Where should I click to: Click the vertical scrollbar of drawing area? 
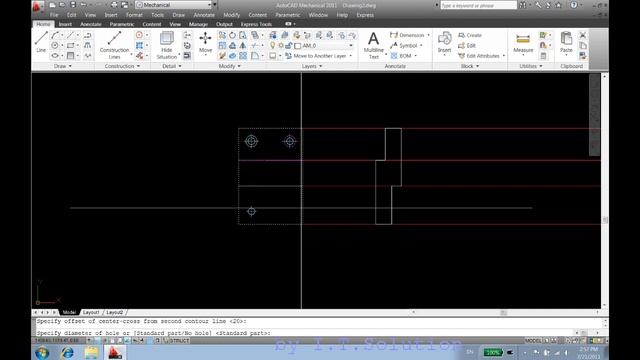pos(604,190)
